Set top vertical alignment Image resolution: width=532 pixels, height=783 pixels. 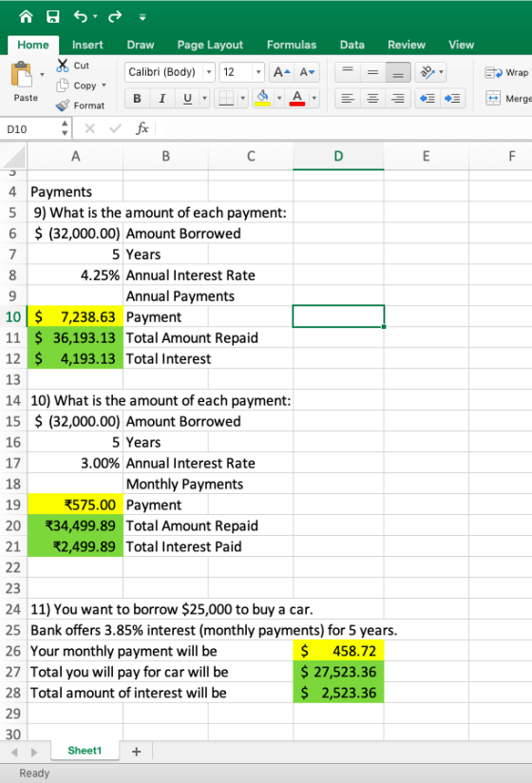click(x=348, y=72)
